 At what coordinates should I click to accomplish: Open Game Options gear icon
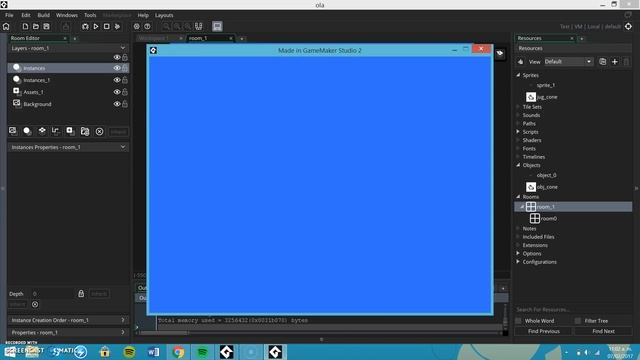137,27
